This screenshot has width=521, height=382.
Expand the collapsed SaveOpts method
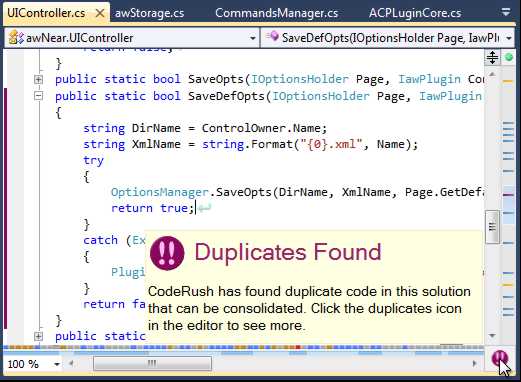pyautogui.click(x=38, y=79)
